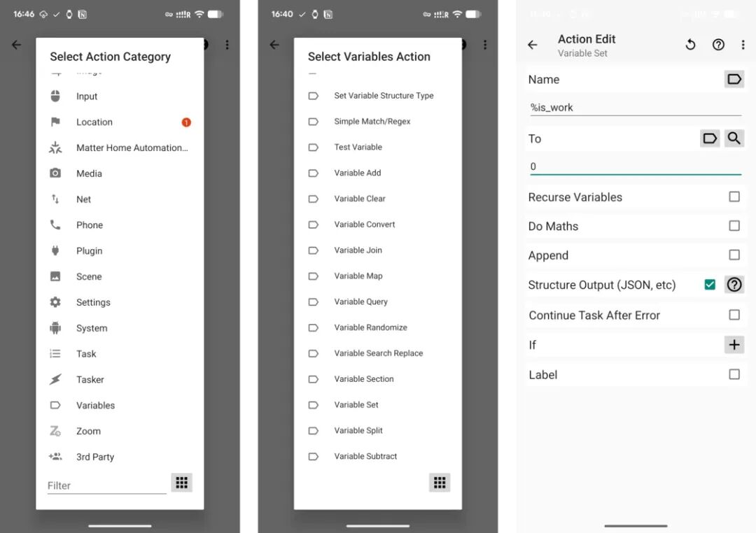
Task: Select Variable Section action
Action: pos(377,379)
